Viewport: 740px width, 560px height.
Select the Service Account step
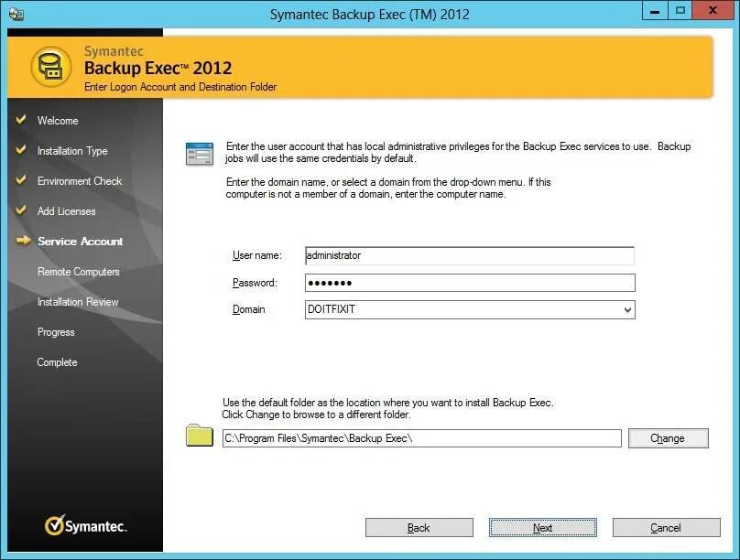80,242
